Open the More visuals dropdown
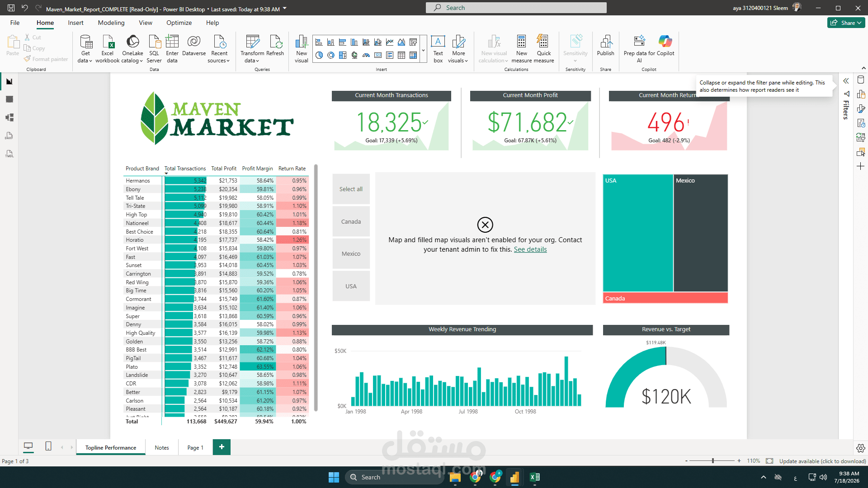This screenshot has height=488, width=868. pos(458,49)
